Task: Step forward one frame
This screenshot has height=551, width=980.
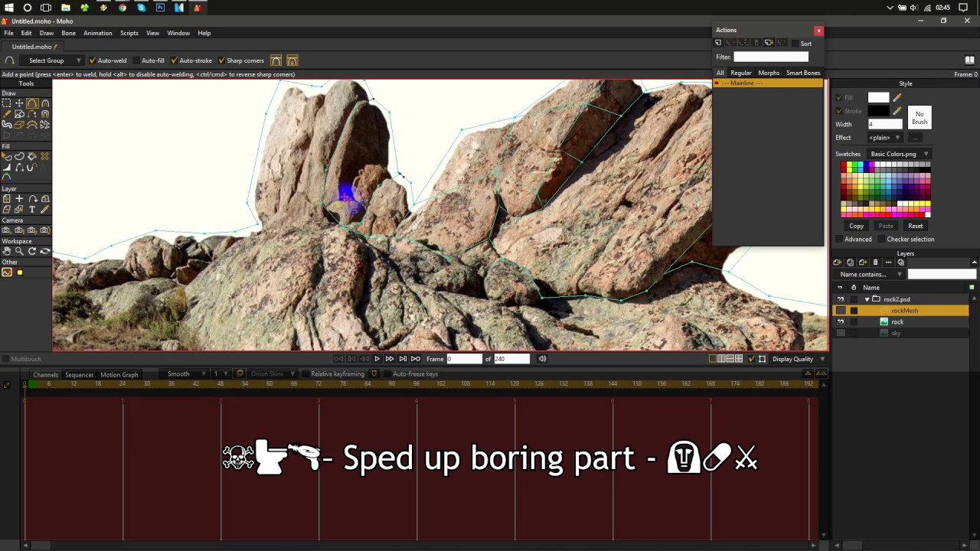Action: click(390, 358)
